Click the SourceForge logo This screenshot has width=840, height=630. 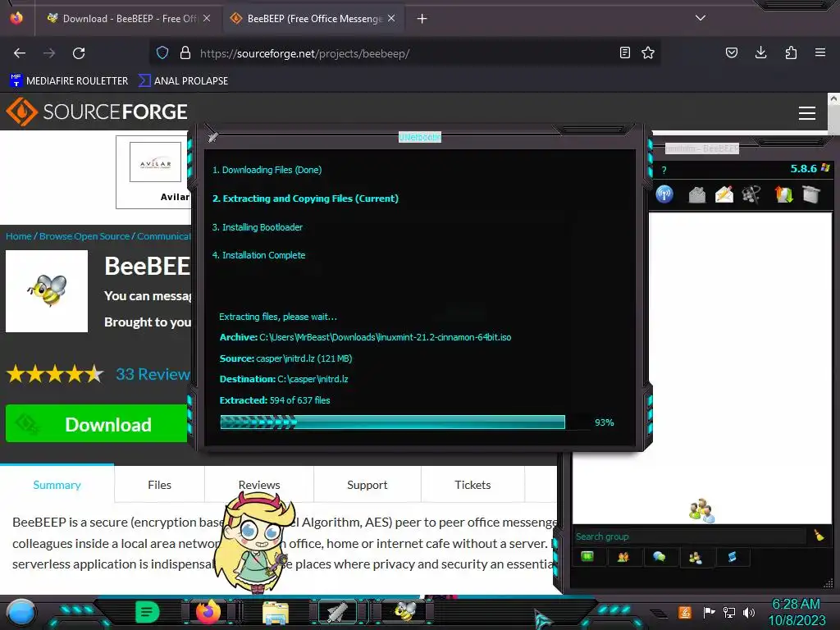pyautogui.click(x=97, y=112)
